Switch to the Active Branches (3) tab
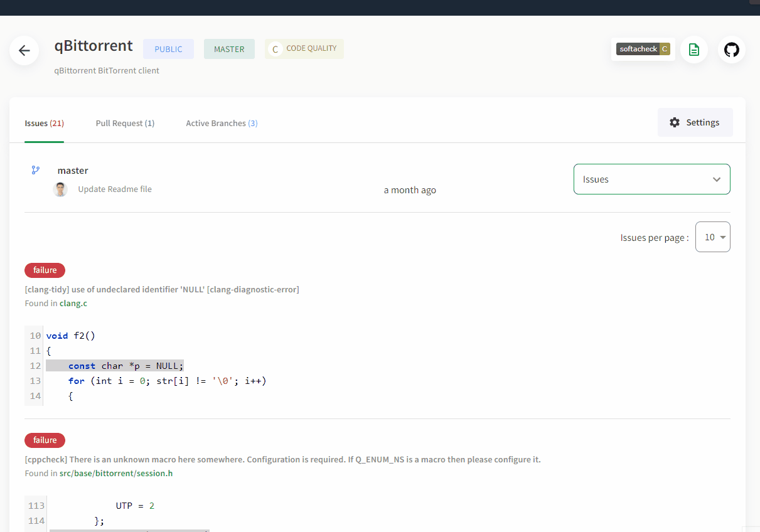Screen dimensions: 760x532 222,123
